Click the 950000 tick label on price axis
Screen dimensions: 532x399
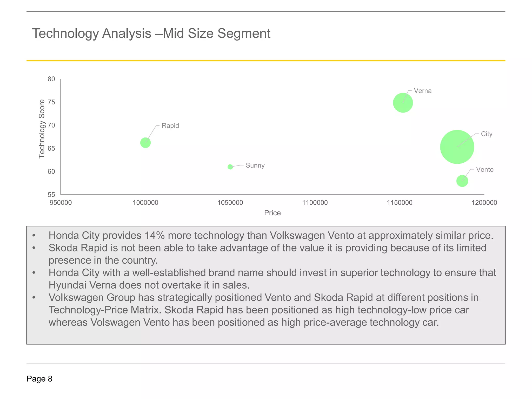pyautogui.click(x=61, y=203)
